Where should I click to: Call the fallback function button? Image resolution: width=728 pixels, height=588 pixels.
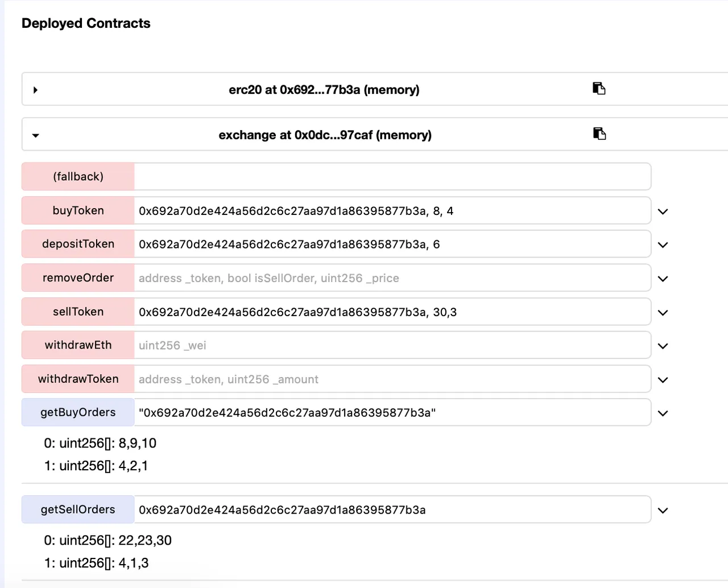[x=78, y=176]
